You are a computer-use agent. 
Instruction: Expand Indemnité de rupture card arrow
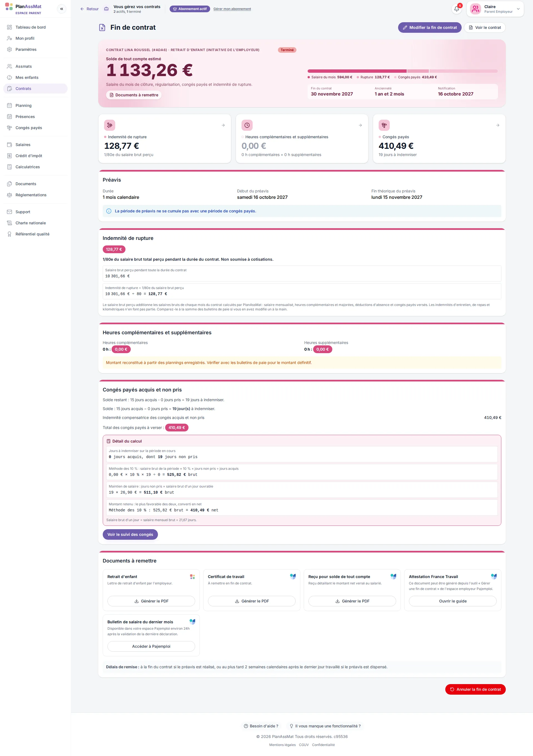click(223, 125)
